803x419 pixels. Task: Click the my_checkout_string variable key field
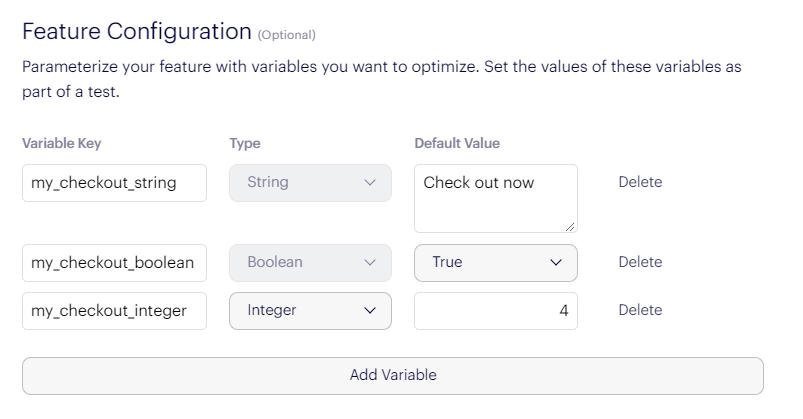pyautogui.click(x=114, y=183)
